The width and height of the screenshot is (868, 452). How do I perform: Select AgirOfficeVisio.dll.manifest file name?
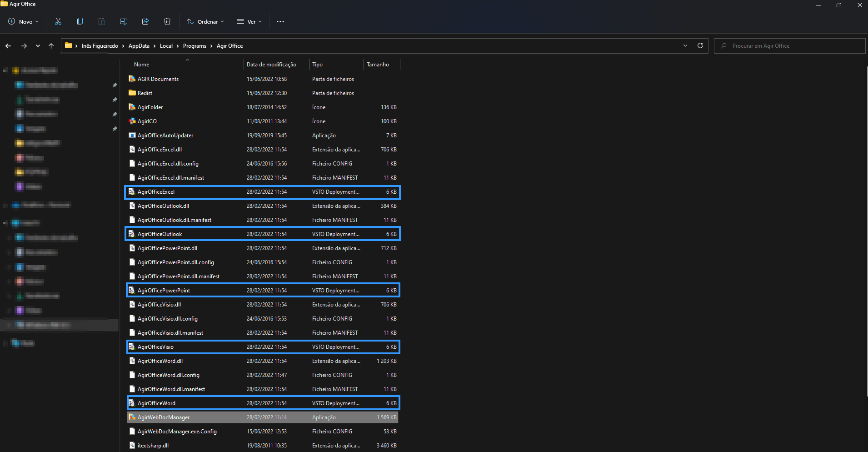[170, 332]
